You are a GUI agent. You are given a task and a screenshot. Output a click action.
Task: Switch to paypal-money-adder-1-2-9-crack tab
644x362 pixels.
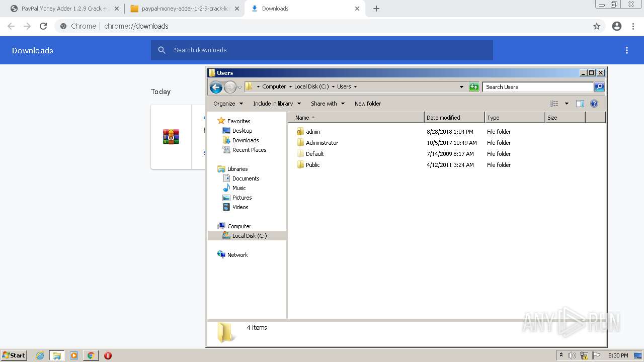pyautogui.click(x=184, y=9)
